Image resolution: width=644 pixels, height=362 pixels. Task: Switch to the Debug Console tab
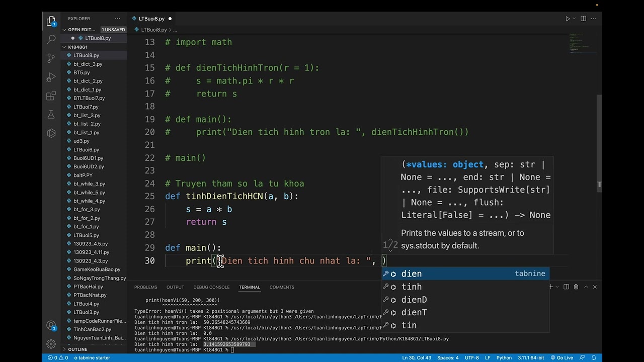tap(211, 287)
